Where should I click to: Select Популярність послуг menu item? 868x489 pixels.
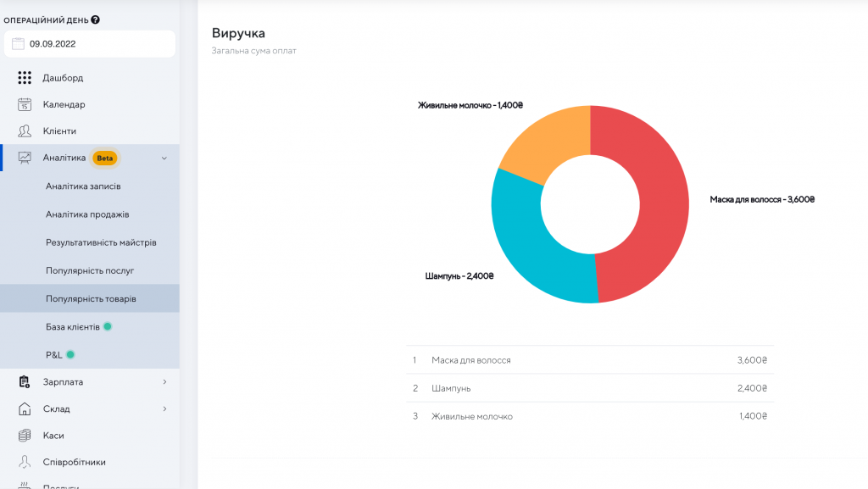tap(90, 270)
